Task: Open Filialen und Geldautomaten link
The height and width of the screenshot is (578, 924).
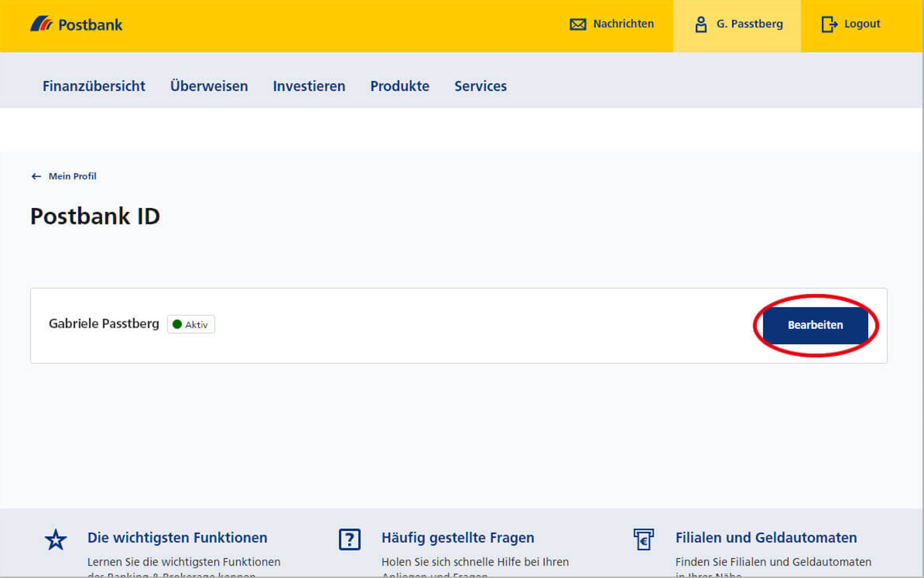Action: click(x=766, y=538)
